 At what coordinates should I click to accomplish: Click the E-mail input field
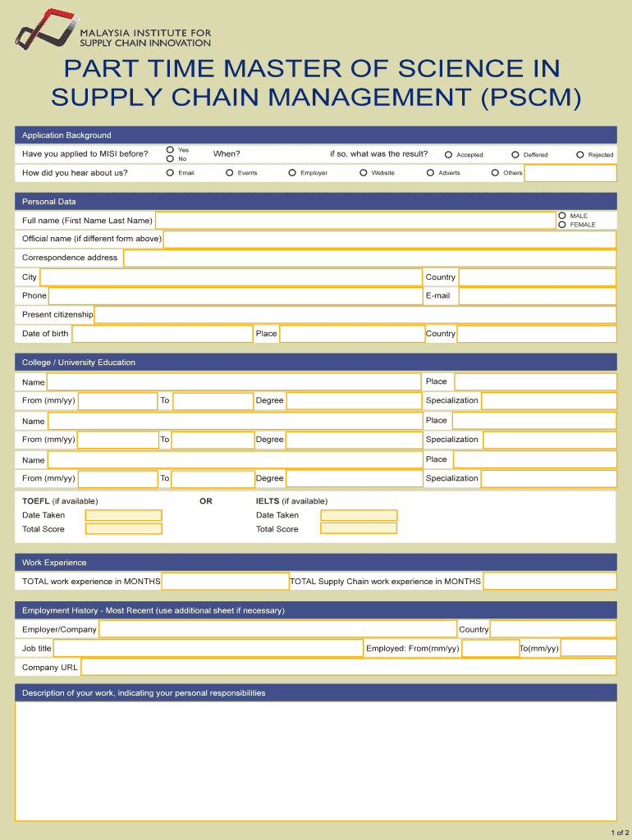click(x=537, y=296)
